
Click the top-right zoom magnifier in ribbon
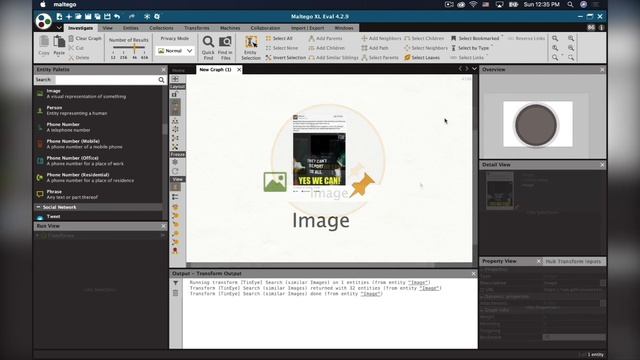pyautogui.click(x=571, y=38)
